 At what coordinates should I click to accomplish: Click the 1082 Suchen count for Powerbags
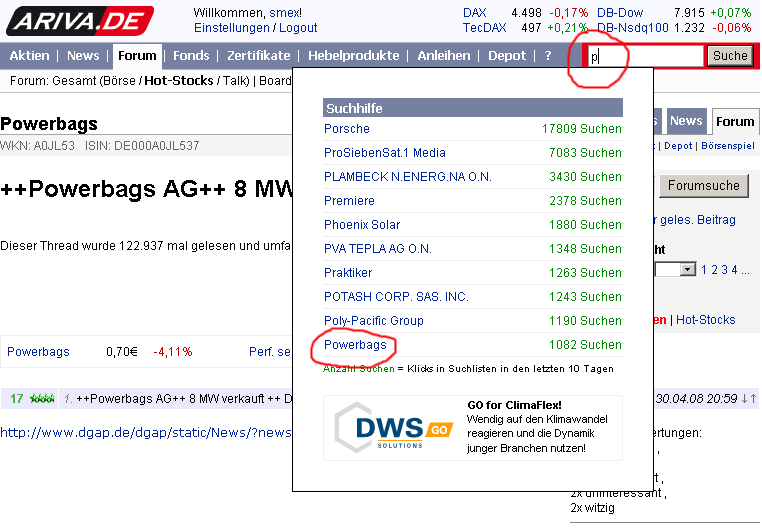pyautogui.click(x=585, y=345)
